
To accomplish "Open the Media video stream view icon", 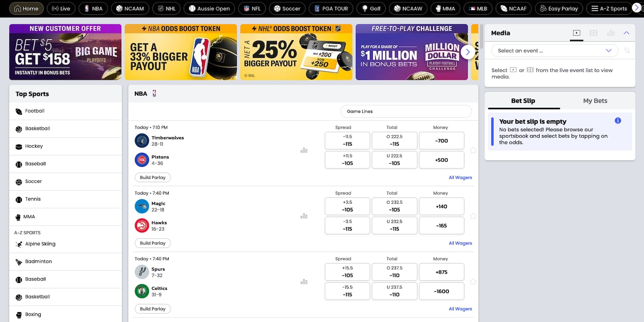I will click(577, 33).
